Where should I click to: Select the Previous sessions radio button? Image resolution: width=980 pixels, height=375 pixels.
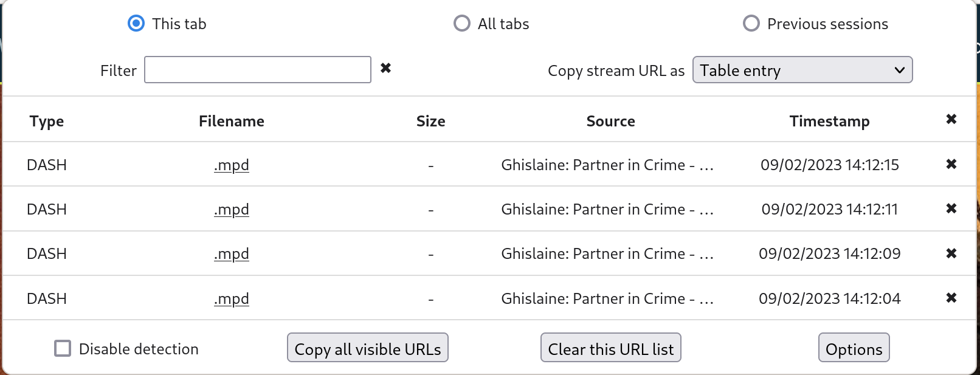[751, 24]
